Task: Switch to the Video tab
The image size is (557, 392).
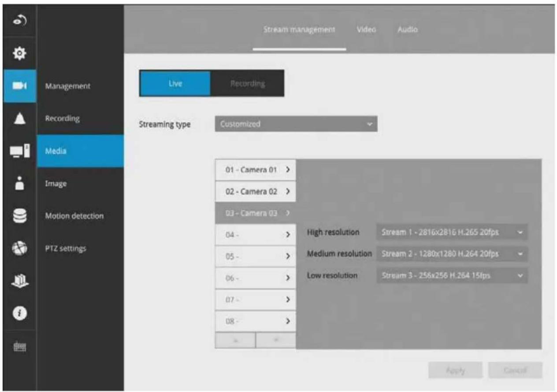Action: coord(367,30)
